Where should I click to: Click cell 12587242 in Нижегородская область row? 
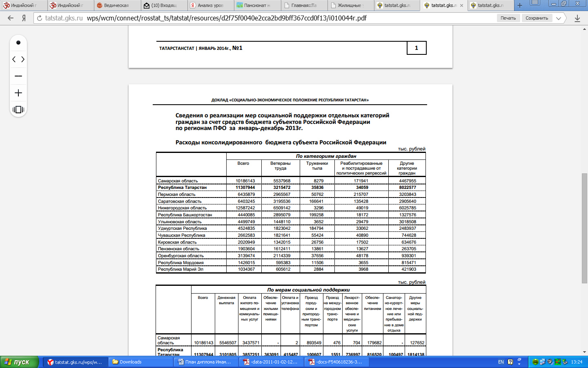coord(245,208)
